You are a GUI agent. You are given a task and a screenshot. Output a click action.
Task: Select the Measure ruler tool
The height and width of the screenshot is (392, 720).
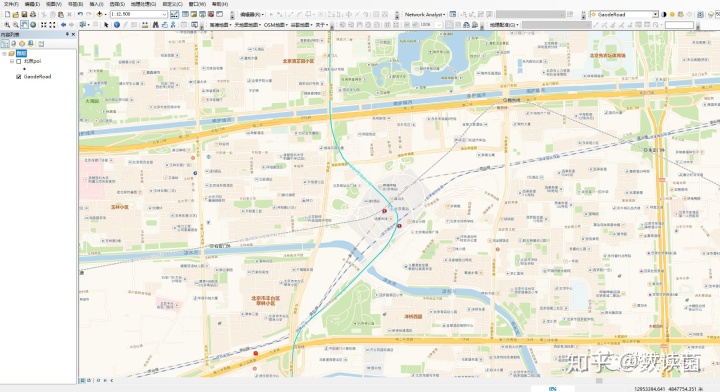[144, 24]
